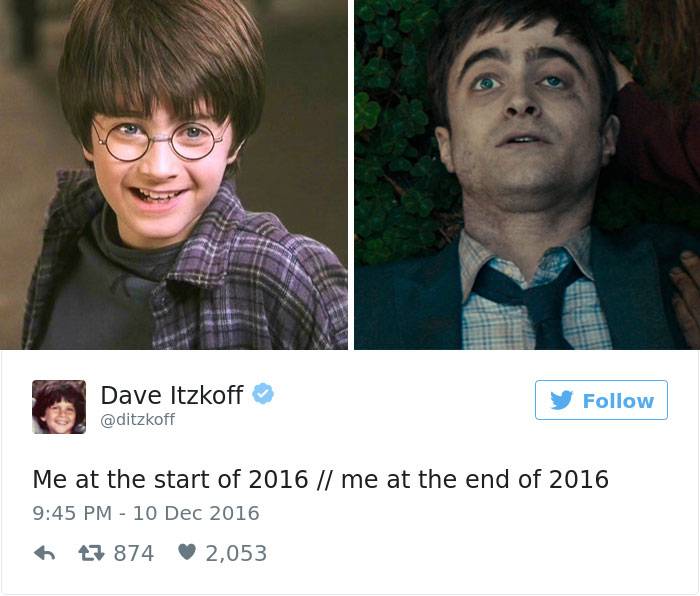Image resolution: width=700 pixels, height=596 pixels.
Task: View the 2,053 likes count
Action: (x=236, y=554)
